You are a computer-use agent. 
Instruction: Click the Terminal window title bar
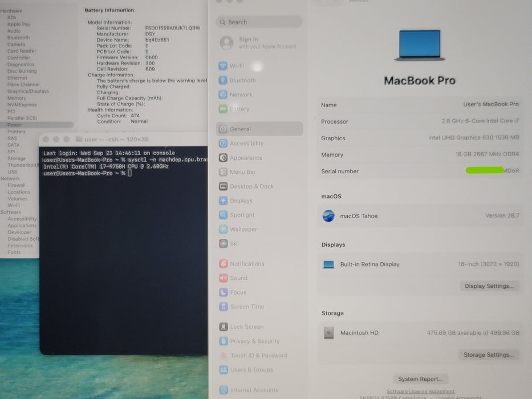tap(124, 140)
